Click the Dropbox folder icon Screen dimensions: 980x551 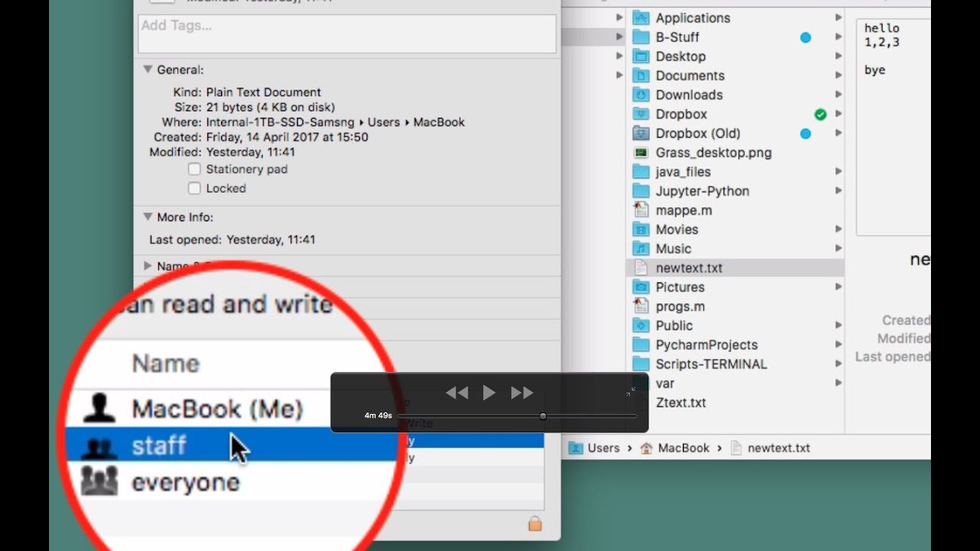click(642, 114)
